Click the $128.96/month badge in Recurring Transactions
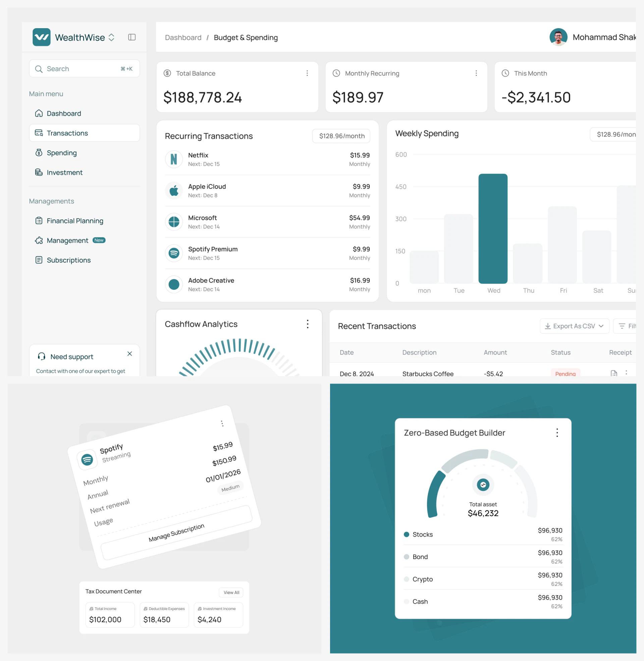The width and height of the screenshot is (644, 661). (x=341, y=136)
